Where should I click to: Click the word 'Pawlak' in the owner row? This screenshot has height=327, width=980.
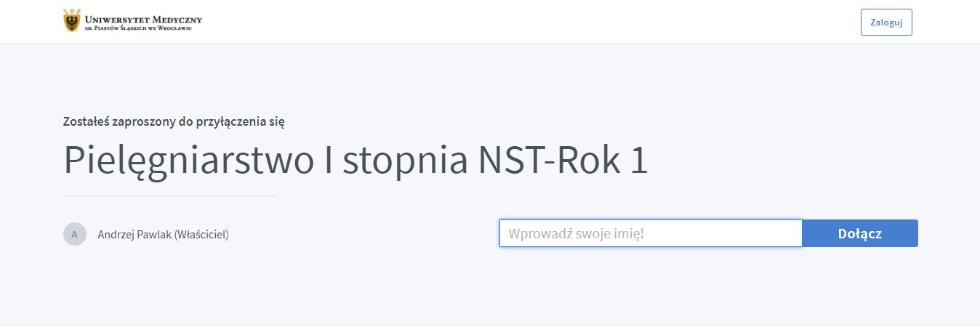point(155,234)
